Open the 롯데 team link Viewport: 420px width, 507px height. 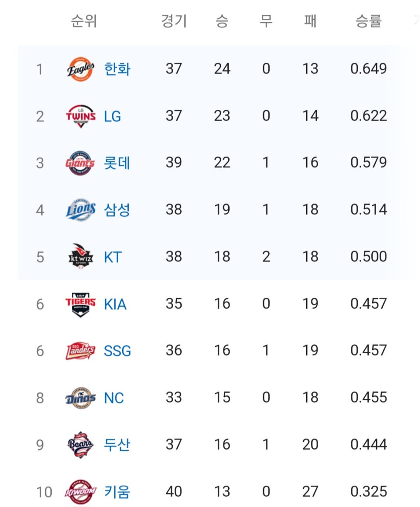pyautogui.click(x=117, y=163)
